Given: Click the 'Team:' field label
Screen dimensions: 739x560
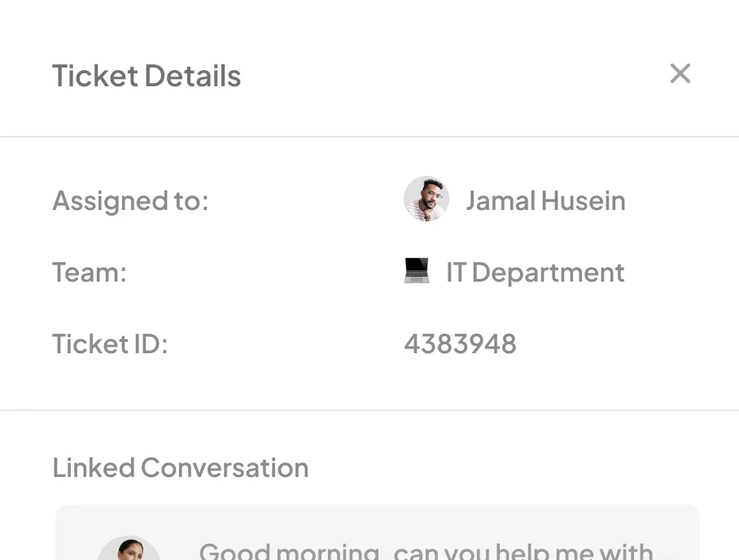Looking at the screenshot, I should [x=90, y=272].
